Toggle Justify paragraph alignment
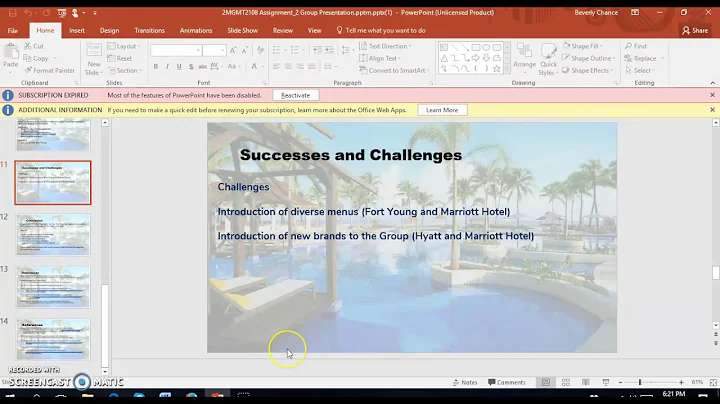The image size is (720, 404). [312, 67]
